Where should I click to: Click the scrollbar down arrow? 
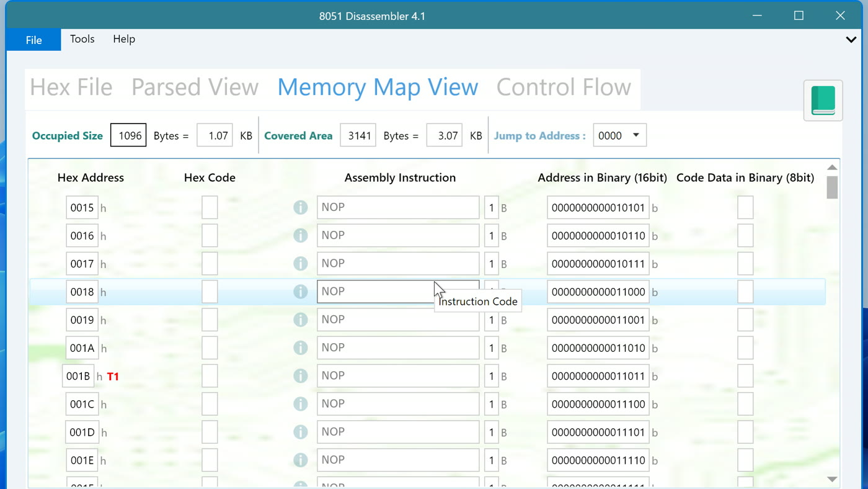pos(832,479)
